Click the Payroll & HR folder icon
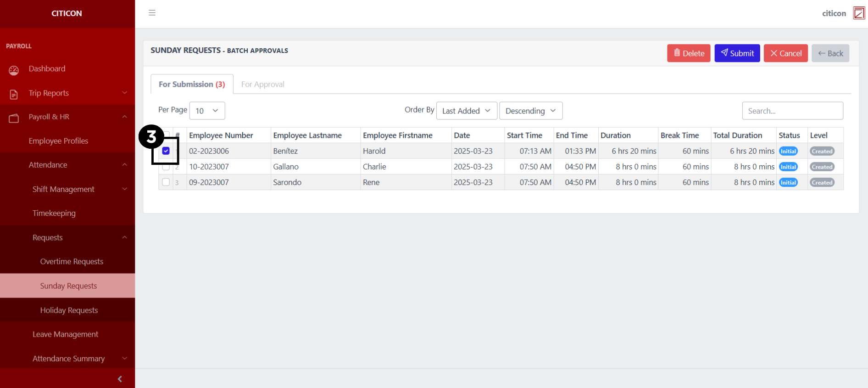Image resolution: width=868 pixels, height=388 pixels. tap(14, 118)
